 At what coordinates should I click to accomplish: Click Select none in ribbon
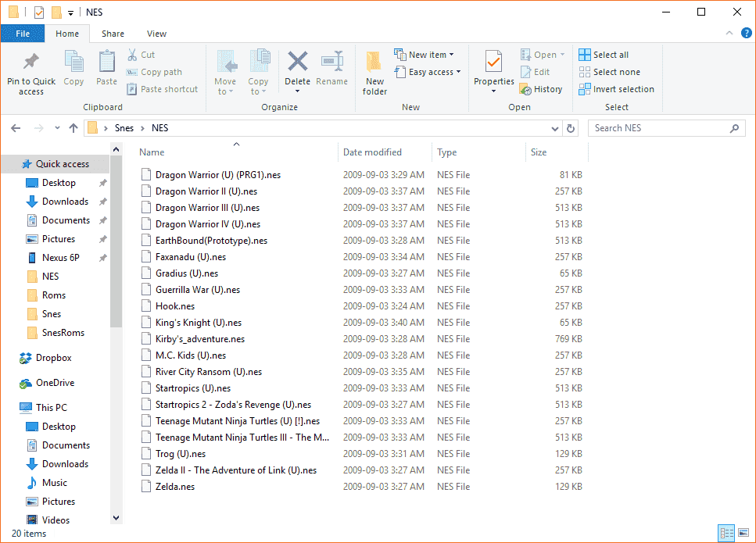(x=610, y=72)
